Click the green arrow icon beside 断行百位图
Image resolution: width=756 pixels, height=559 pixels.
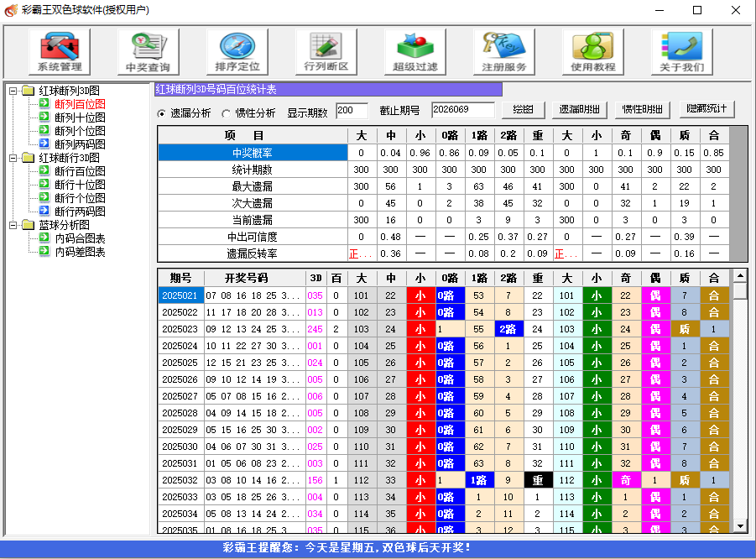44,170
